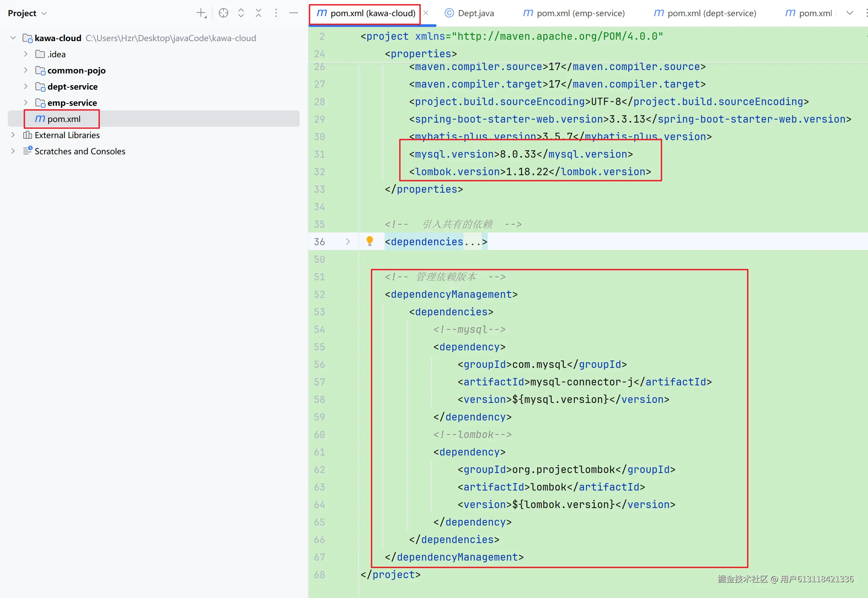The height and width of the screenshot is (598, 868).
Task: Open the Project panel options (three dots)
Action: 276,13
